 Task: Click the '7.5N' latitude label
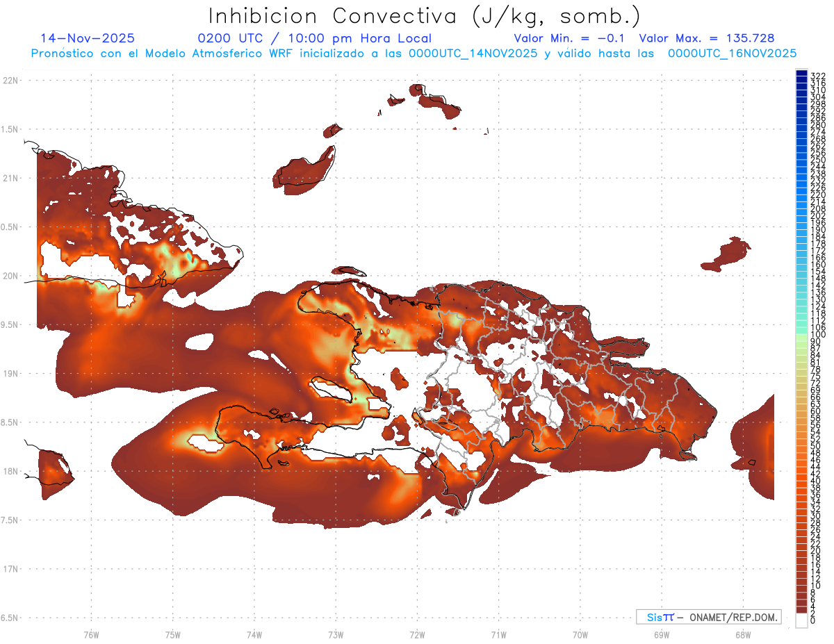coord(10,520)
